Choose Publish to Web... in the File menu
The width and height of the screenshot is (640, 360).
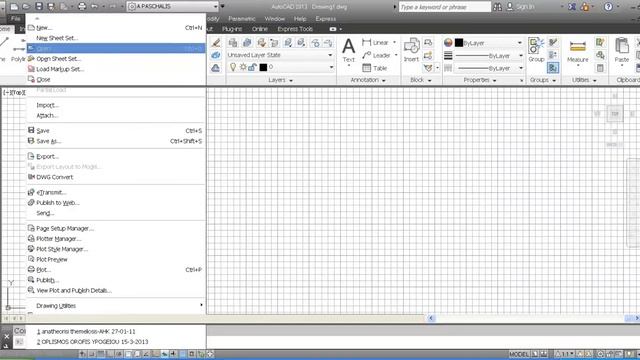coord(116,203)
